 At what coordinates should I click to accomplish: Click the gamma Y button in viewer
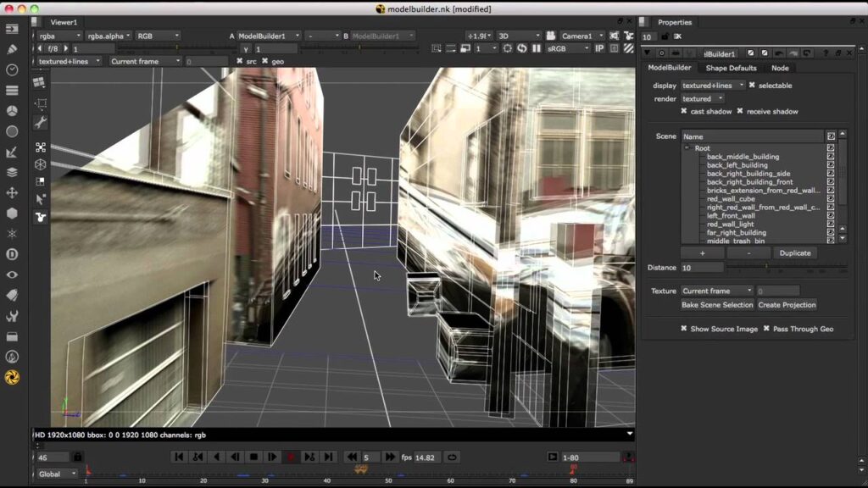246,49
